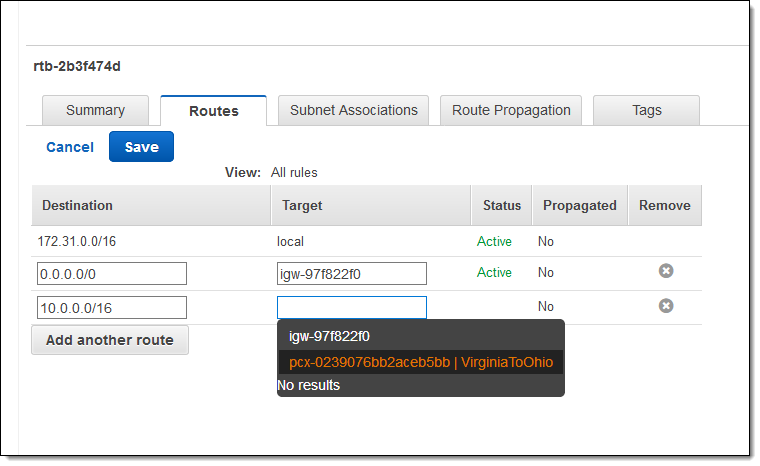760x466 pixels.
Task: Select the Routes tab
Action: tap(213, 111)
